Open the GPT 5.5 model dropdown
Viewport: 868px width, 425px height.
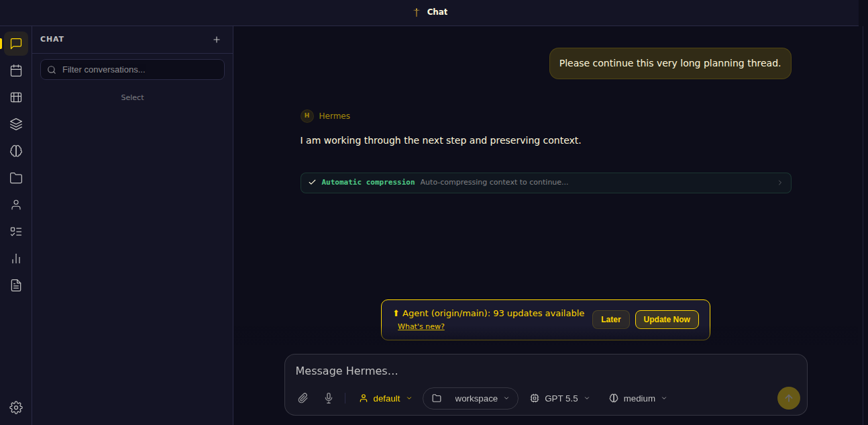click(560, 398)
